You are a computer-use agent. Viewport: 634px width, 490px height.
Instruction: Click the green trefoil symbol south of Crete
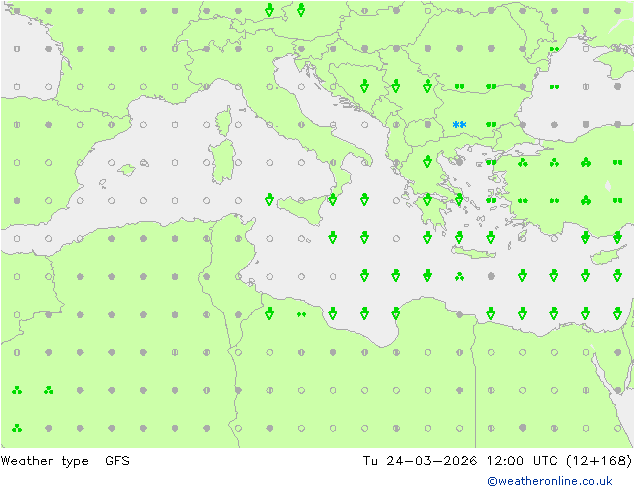coord(459,277)
